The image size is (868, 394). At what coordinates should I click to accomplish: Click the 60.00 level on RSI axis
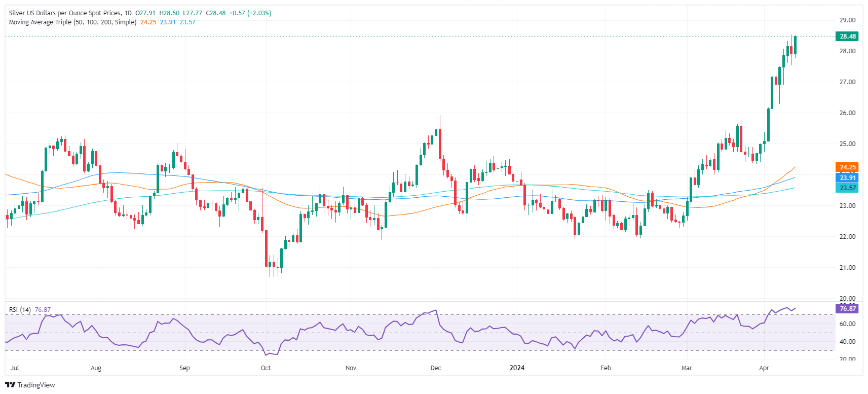coord(847,324)
